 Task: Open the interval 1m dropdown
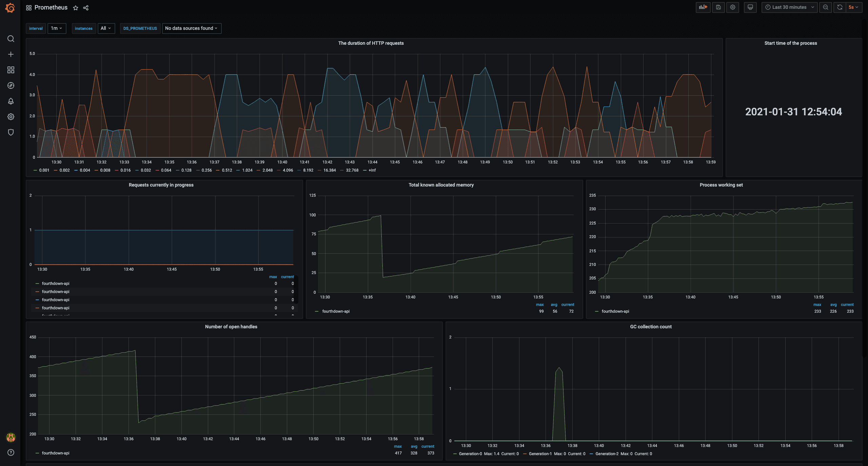(56, 28)
